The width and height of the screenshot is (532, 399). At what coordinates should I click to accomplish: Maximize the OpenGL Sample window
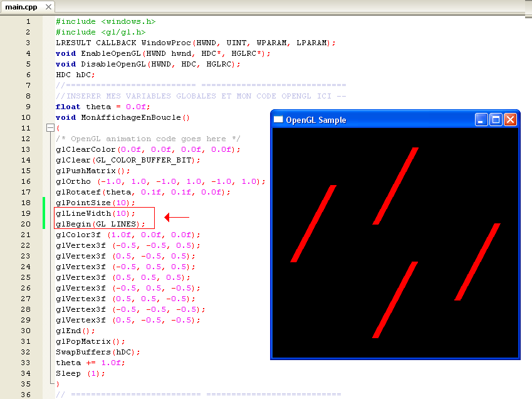click(496, 120)
